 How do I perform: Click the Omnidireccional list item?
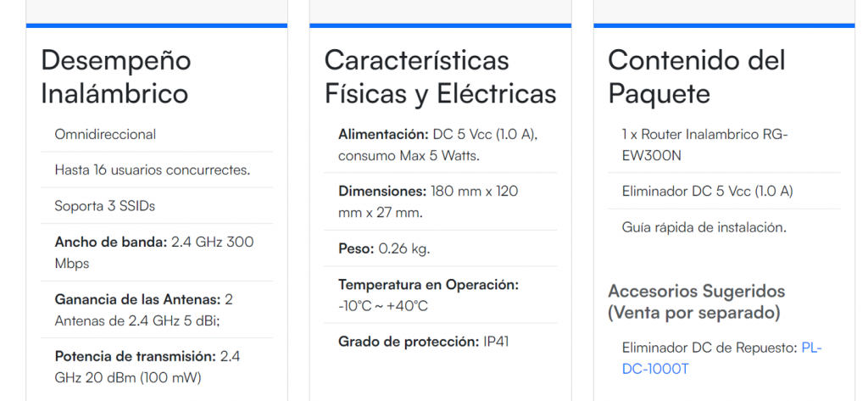105,134
